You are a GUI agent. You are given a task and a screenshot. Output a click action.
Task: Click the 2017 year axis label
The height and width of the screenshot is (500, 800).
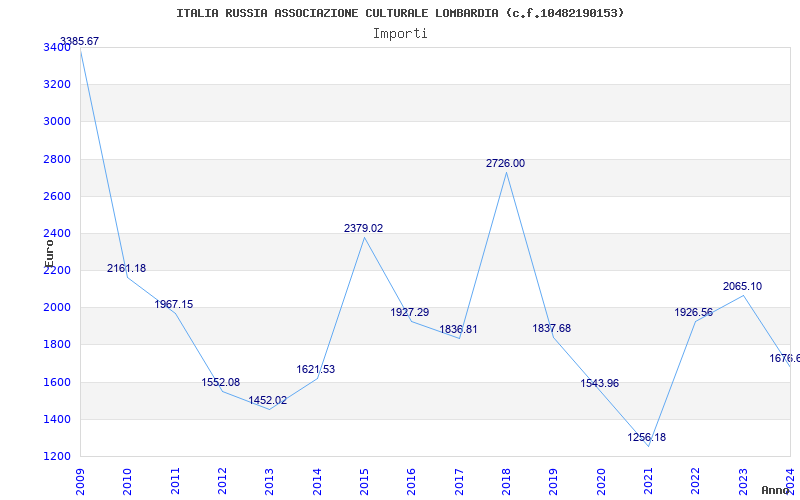pos(459,482)
